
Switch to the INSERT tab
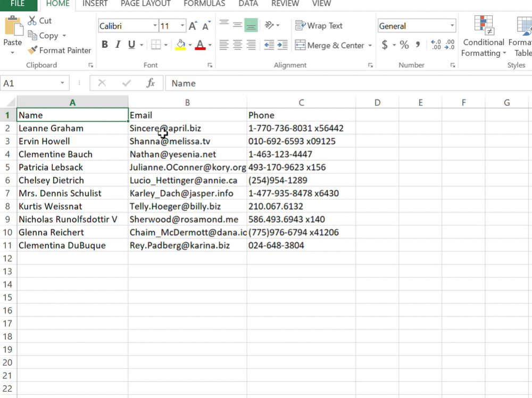[95, 4]
